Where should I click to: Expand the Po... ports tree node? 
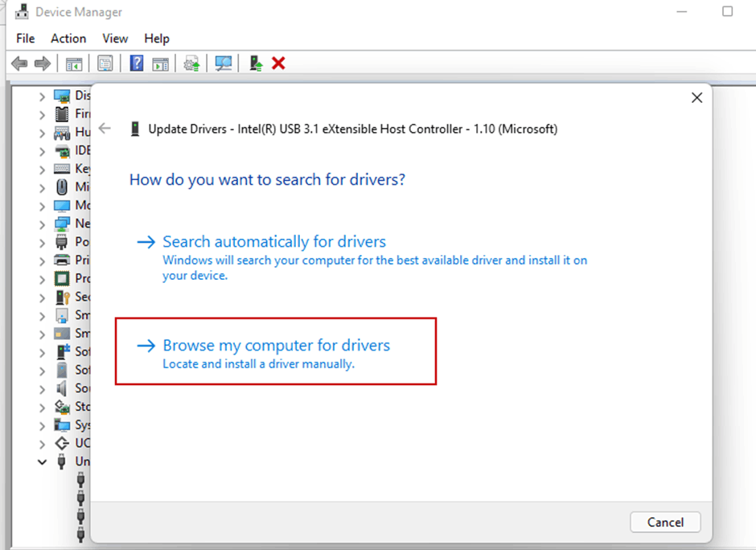(42, 243)
